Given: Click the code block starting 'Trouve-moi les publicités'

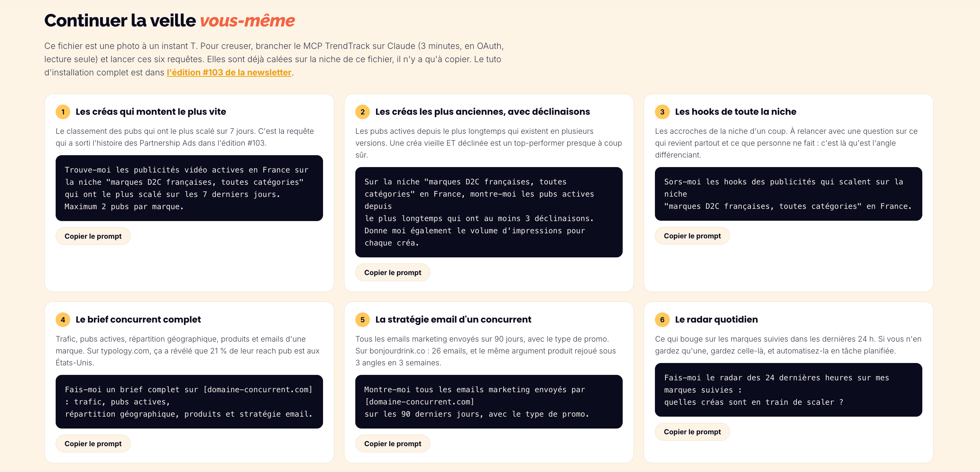Looking at the screenshot, I should point(189,188).
